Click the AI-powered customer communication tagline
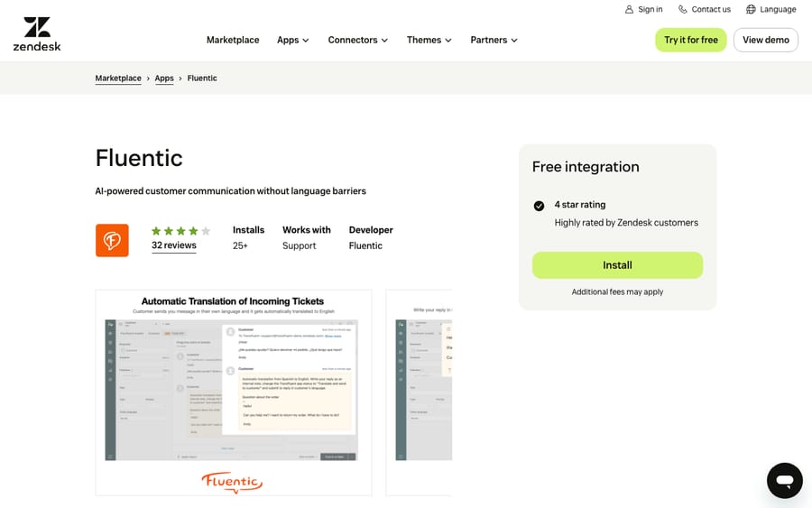812x508 pixels. pos(230,191)
